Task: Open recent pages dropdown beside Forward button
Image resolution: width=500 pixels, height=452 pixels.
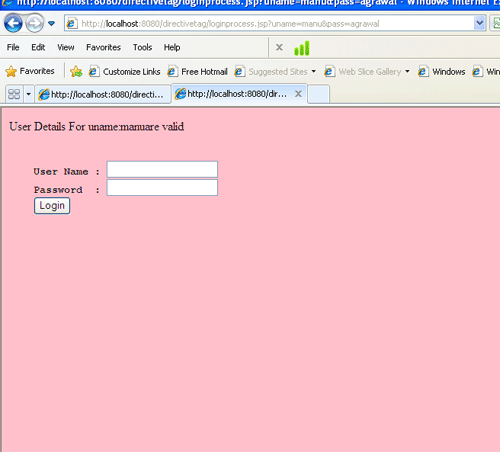Action: pyautogui.click(x=51, y=23)
